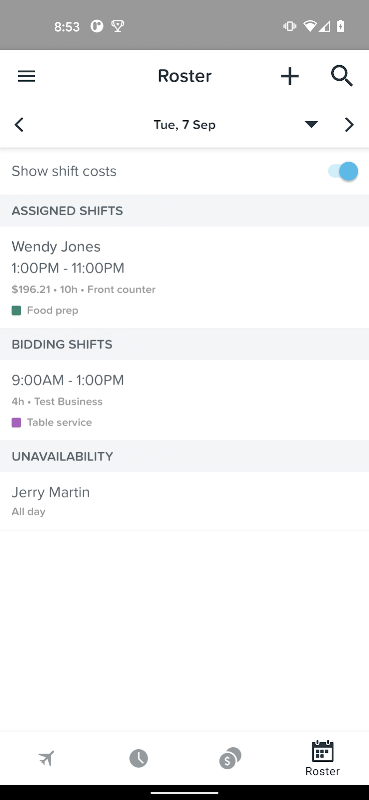The image size is (369, 800).
Task: Open the roster search magnifier
Action: click(x=341, y=76)
